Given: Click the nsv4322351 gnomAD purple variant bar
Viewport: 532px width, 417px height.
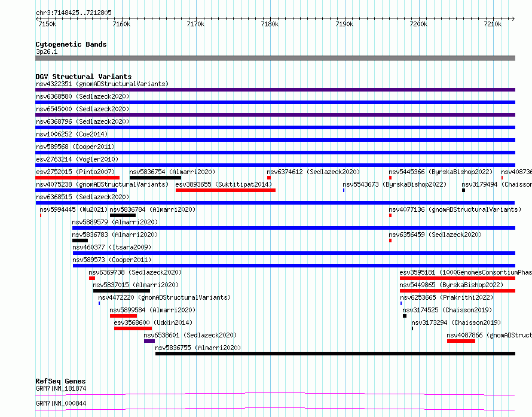Looking at the screenshot, I should click(275, 90).
